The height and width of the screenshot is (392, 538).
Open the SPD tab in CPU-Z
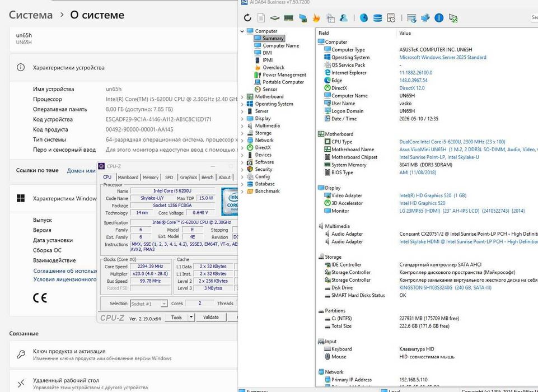click(x=169, y=177)
